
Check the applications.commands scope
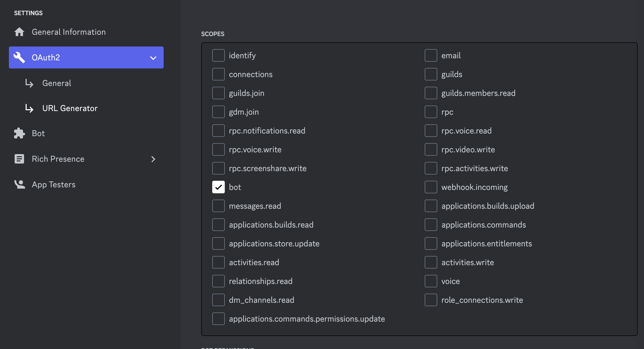pyautogui.click(x=431, y=225)
